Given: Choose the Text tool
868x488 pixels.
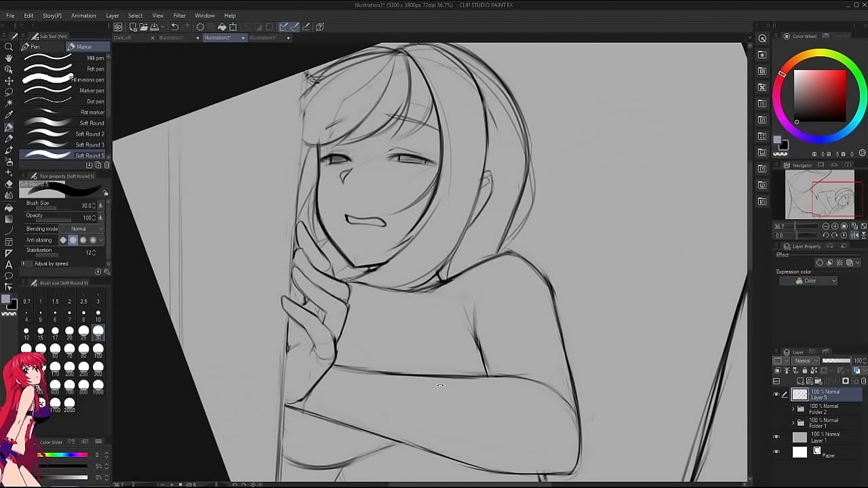Looking at the screenshot, I should tap(9, 264).
